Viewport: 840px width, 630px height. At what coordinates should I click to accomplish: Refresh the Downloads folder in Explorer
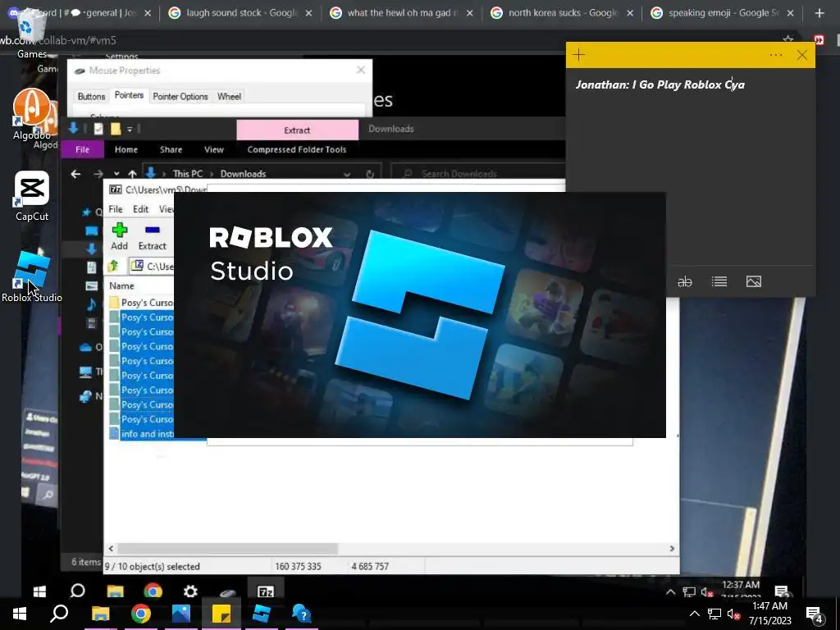click(370, 174)
